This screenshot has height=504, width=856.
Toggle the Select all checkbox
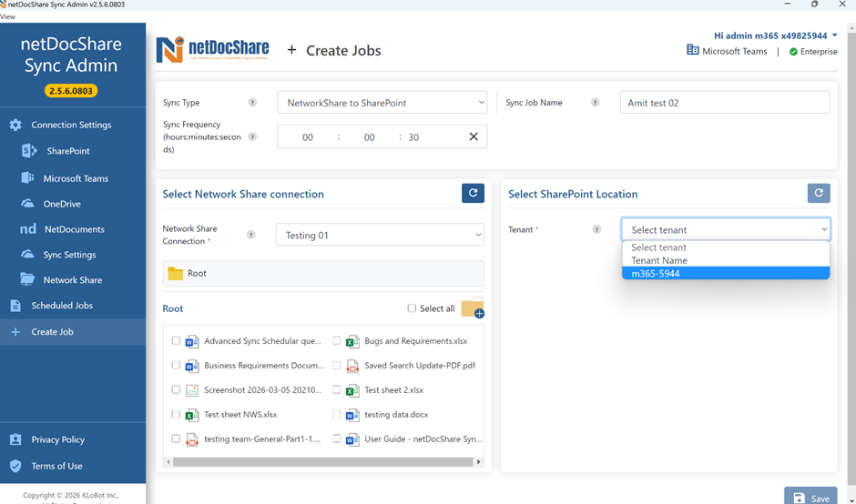(412, 308)
